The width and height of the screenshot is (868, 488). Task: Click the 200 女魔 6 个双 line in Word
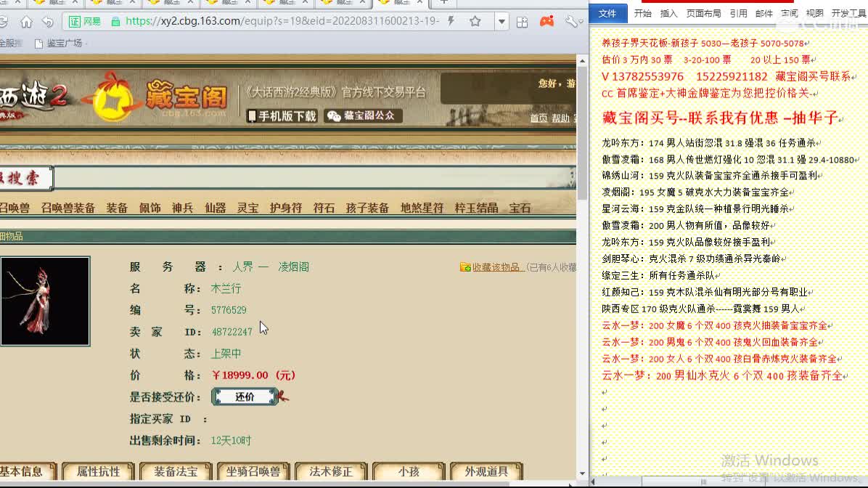[x=714, y=326]
